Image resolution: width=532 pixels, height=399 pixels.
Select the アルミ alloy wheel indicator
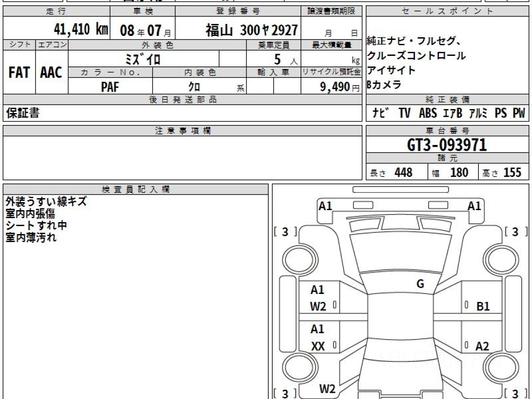click(478, 113)
